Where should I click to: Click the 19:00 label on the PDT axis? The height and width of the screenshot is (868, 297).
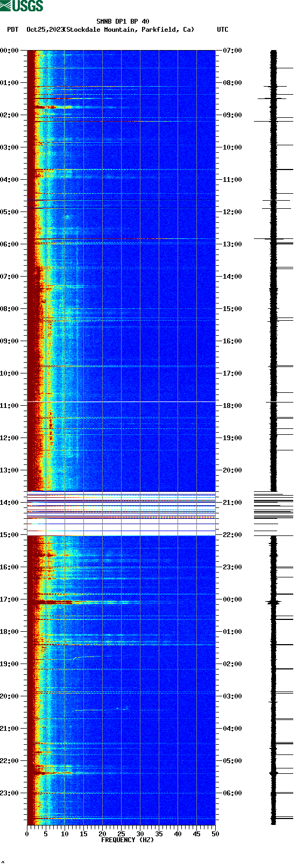coord(10,664)
